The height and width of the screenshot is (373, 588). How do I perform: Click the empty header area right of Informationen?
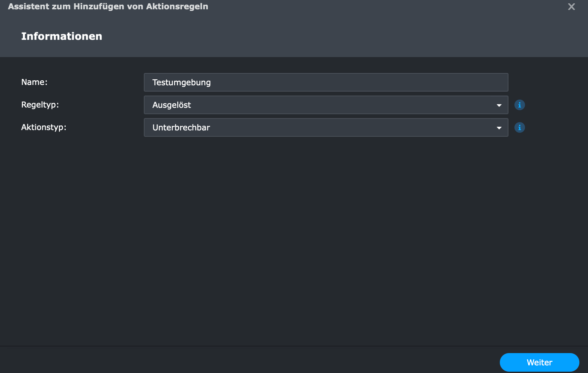[x=331, y=36]
